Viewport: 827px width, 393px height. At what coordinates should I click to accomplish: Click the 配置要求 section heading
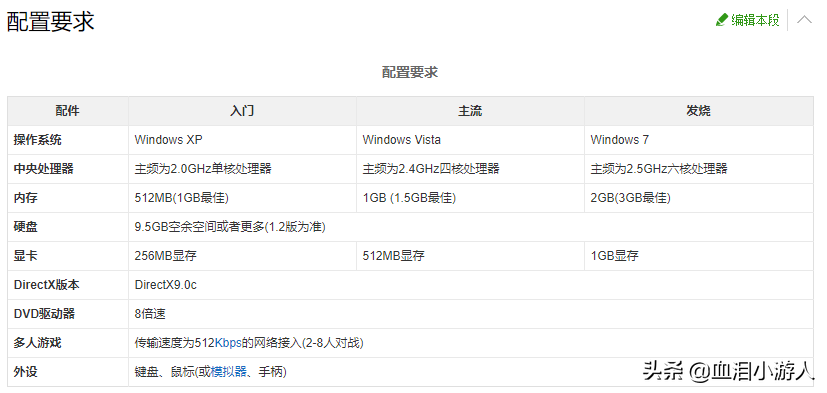51,22
